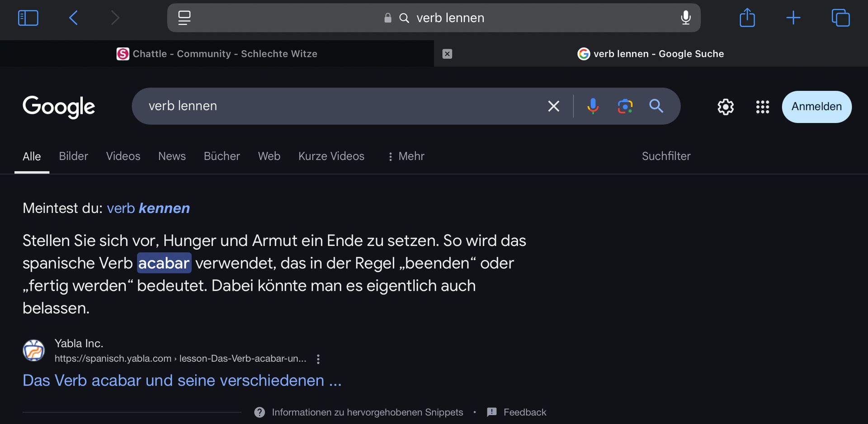Switch to the Bilder results tab
This screenshot has height=424, width=868.
click(73, 156)
